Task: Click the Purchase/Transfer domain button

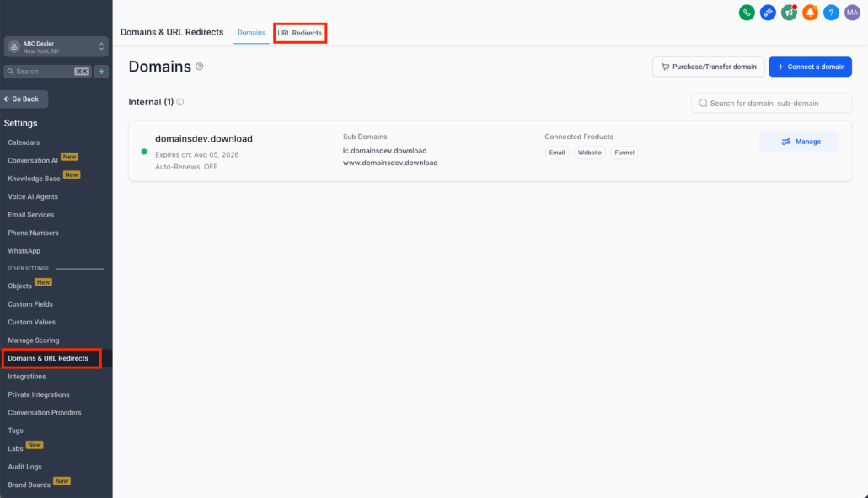Action: (708, 67)
